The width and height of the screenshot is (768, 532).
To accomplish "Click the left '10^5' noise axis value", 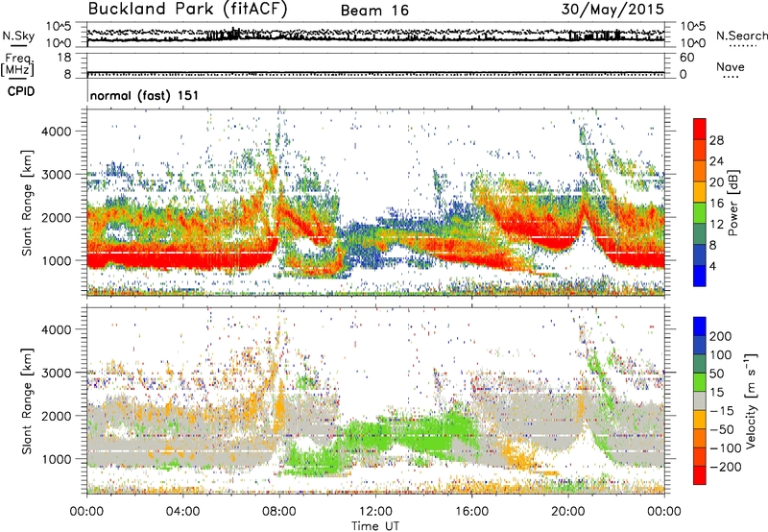I will (x=59, y=26).
